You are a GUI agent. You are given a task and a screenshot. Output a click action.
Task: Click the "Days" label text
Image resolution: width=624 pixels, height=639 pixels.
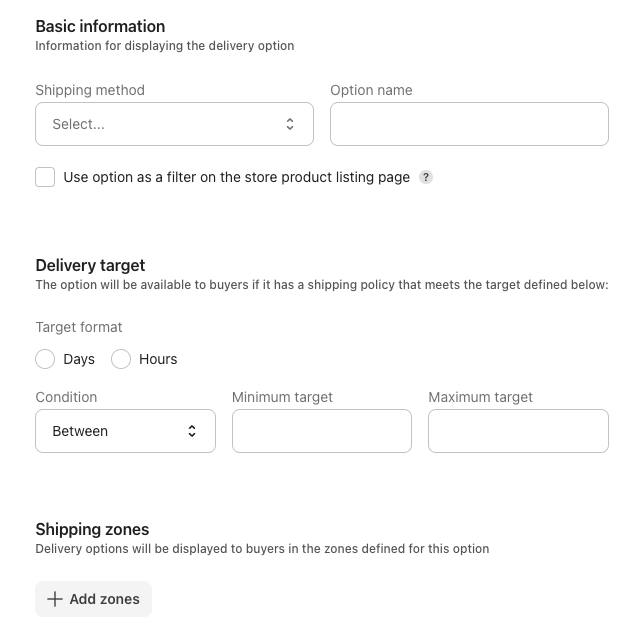[x=79, y=359]
